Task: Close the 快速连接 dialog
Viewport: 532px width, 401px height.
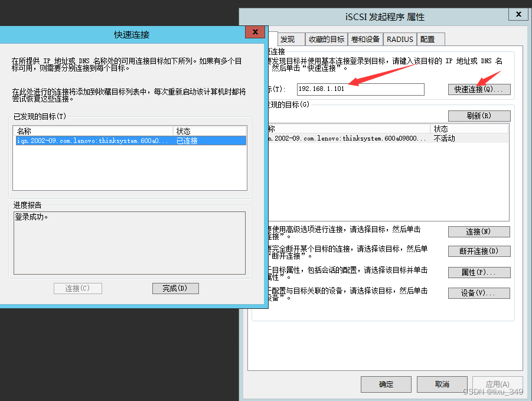Action: point(254,32)
